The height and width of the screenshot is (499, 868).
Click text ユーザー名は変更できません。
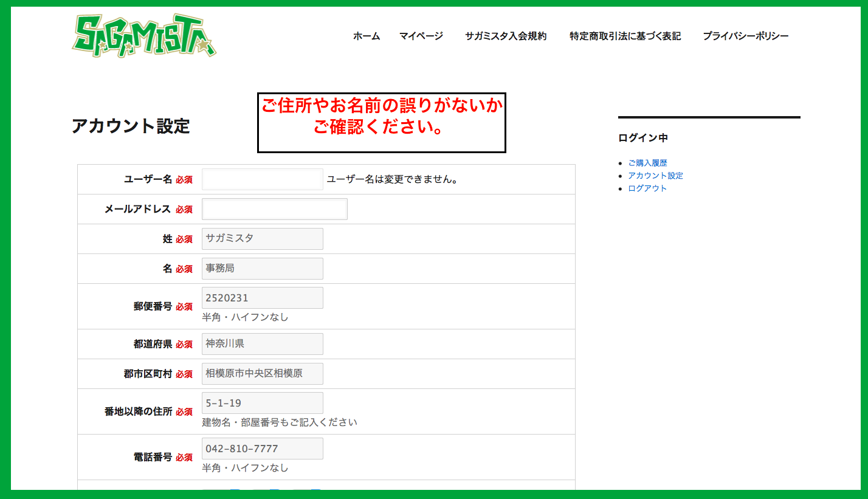[393, 179]
